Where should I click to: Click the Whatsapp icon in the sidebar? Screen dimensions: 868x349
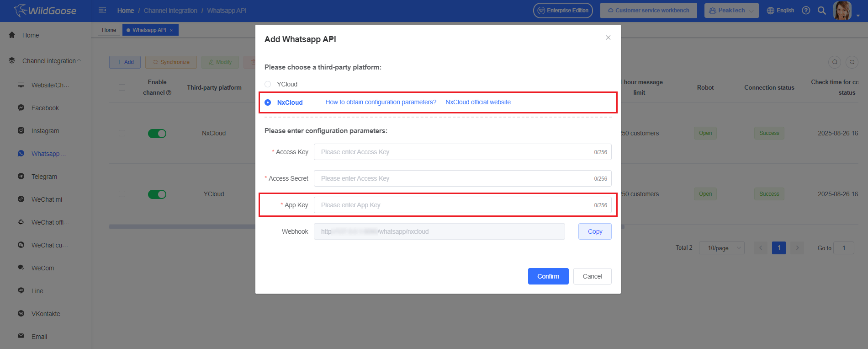click(x=21, y=153)
